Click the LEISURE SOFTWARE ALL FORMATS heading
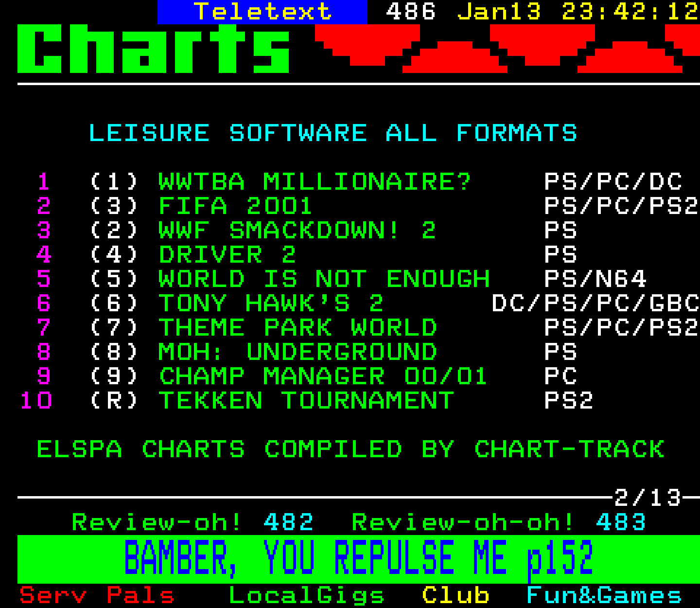700x608 pixels. pos(333,133)
